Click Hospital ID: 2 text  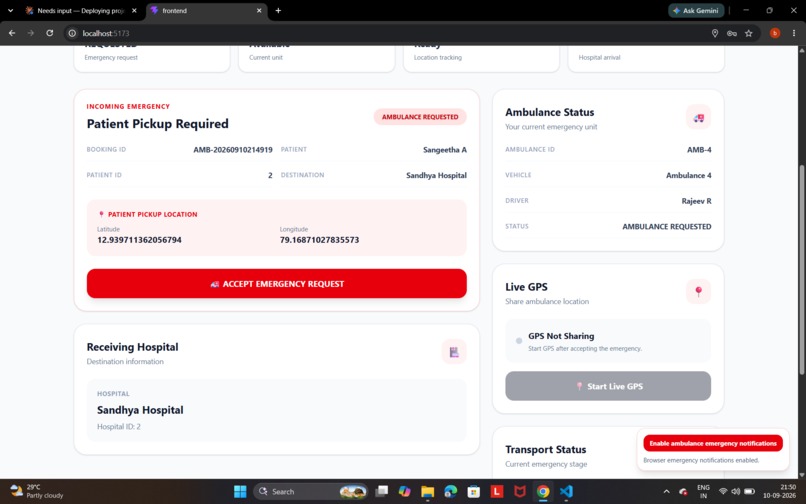(119, 426)
